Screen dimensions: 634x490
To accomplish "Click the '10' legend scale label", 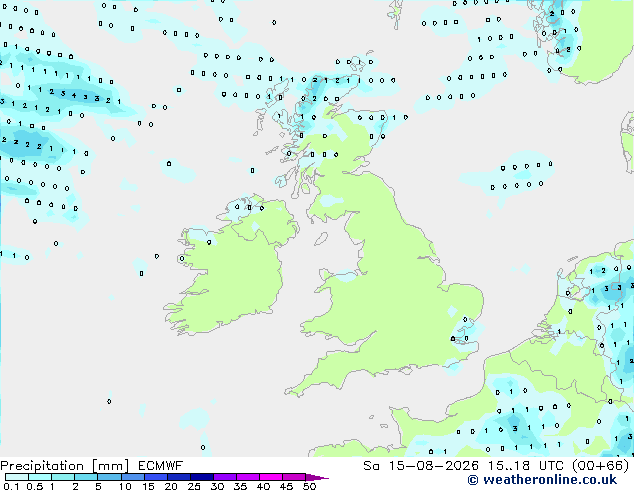I will (125, 486).
